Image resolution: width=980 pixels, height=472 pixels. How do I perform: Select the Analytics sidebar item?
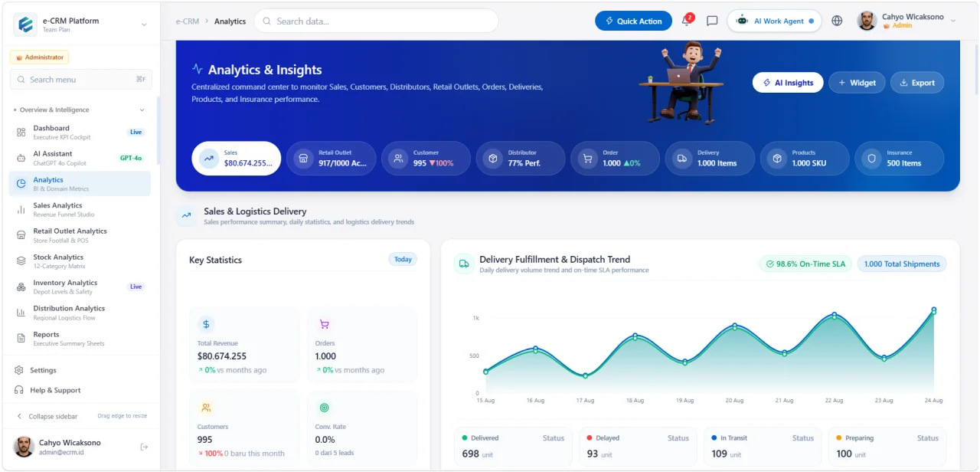[x=80, y=184]
